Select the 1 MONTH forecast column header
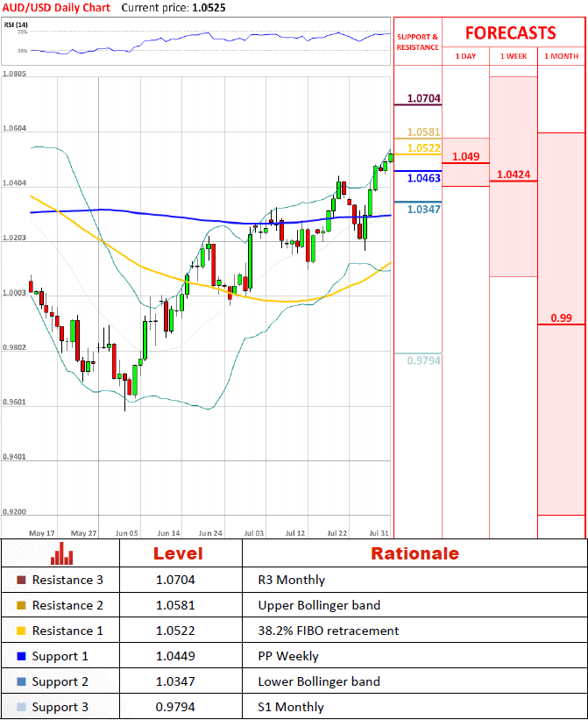588x720 pixels. coord(562,56)
